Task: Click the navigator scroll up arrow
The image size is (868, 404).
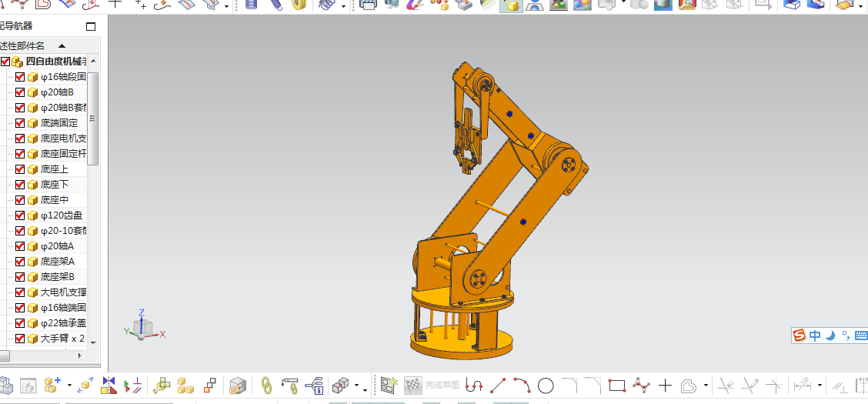Action: [92, 62]
